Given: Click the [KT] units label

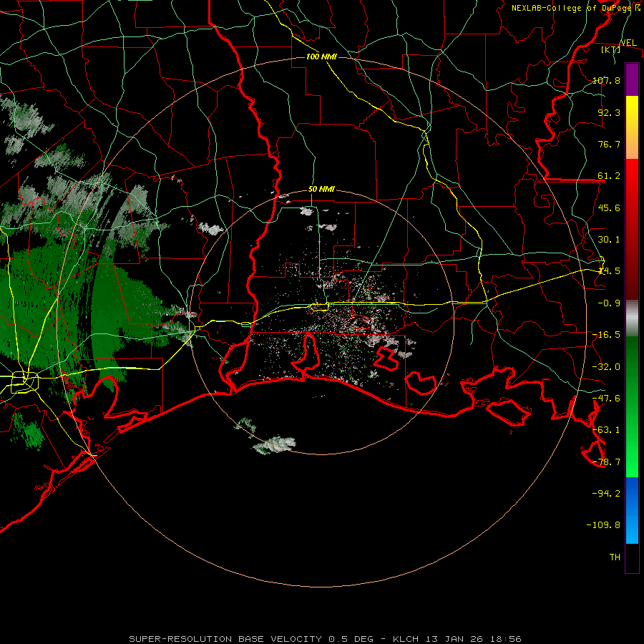Looking at the screenshot, I should tap(611, 49).
